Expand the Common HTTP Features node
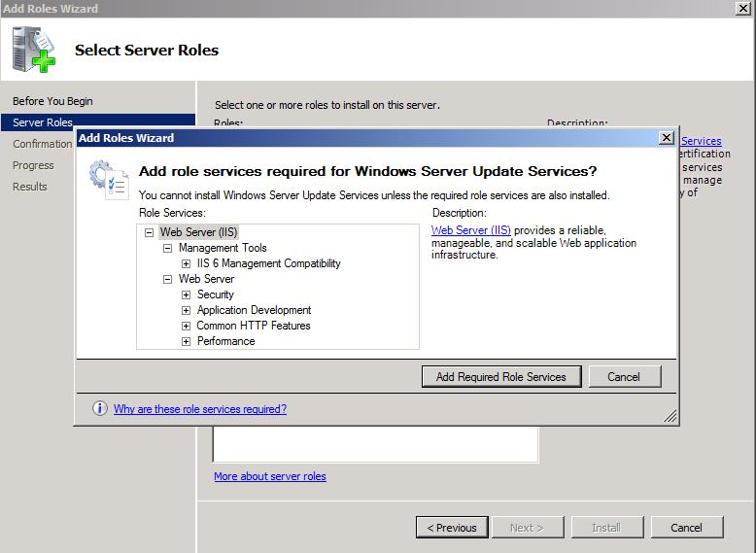 coord(186,326)
